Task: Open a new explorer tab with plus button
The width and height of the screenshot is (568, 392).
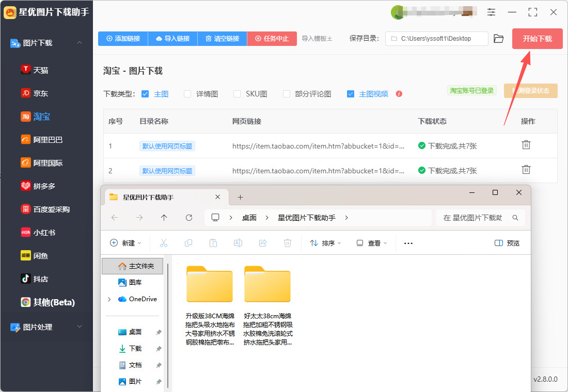Action: pos(240,197)
